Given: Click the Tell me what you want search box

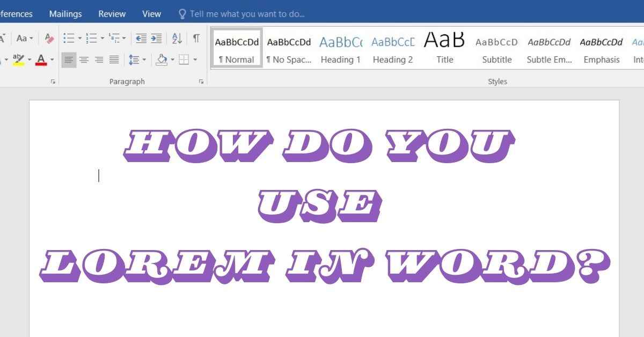Looking at the screenshot, I should (247, 14).
